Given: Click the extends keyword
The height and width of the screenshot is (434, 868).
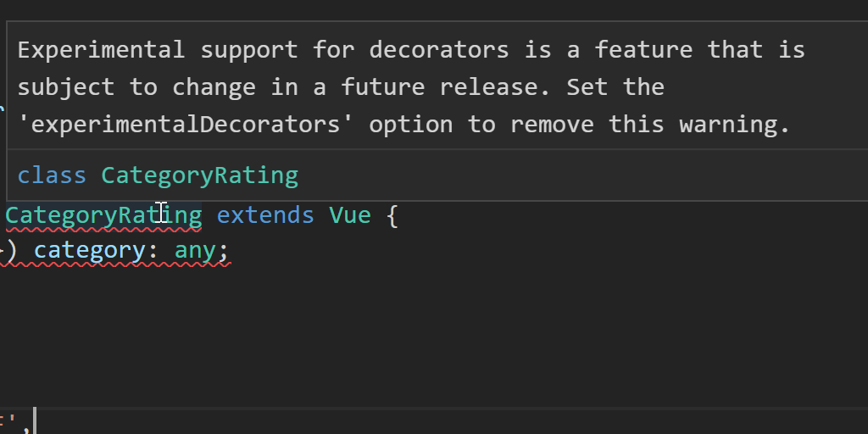Looking at the screenshot, I should pos(265,215).
